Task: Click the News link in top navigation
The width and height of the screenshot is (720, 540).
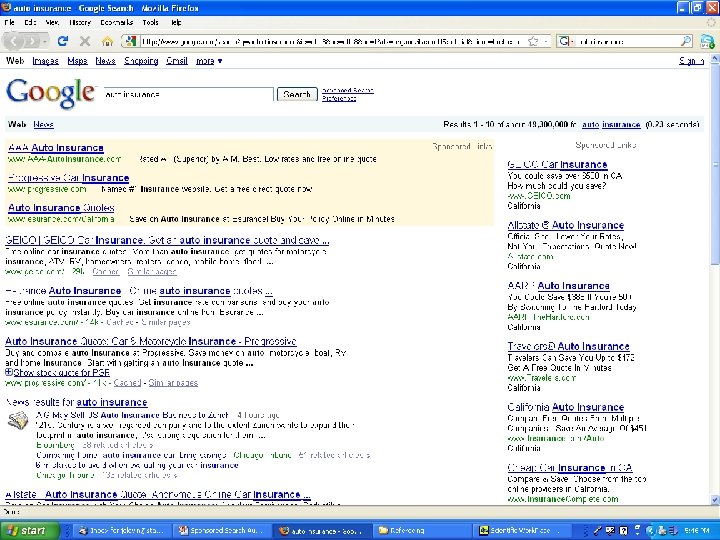Action: point(105,61)
